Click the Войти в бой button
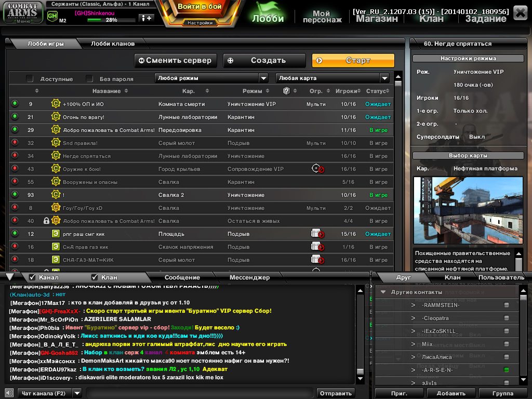 tap(199, 6)
